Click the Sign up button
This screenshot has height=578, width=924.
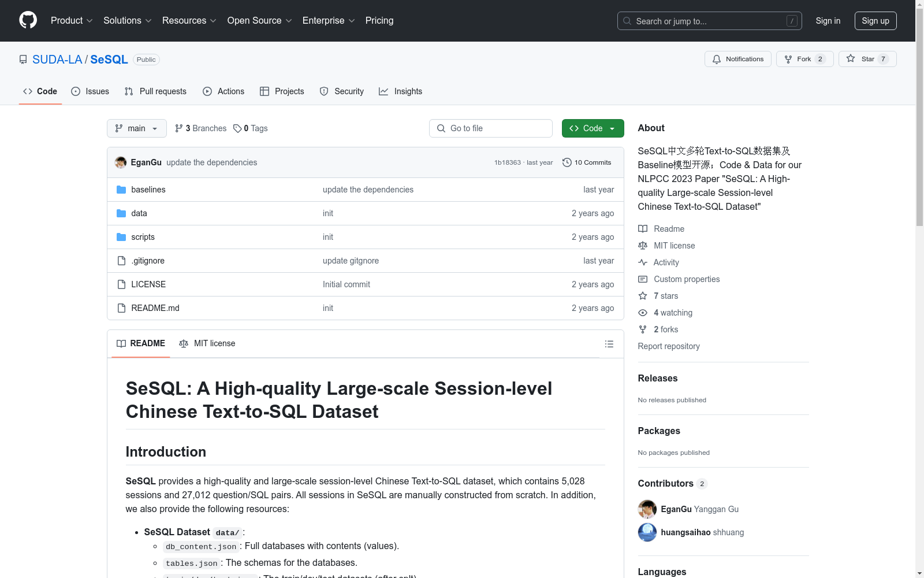(x=875, y=21)
